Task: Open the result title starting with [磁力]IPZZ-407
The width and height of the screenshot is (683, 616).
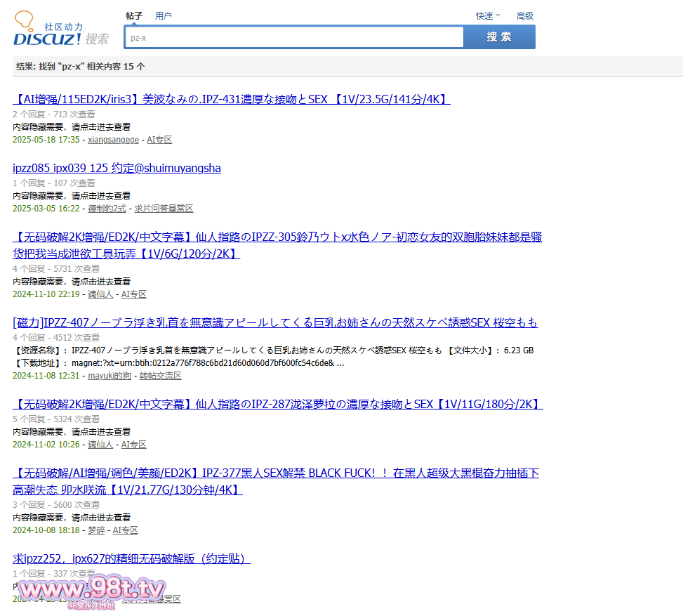Action: (275, 322)
